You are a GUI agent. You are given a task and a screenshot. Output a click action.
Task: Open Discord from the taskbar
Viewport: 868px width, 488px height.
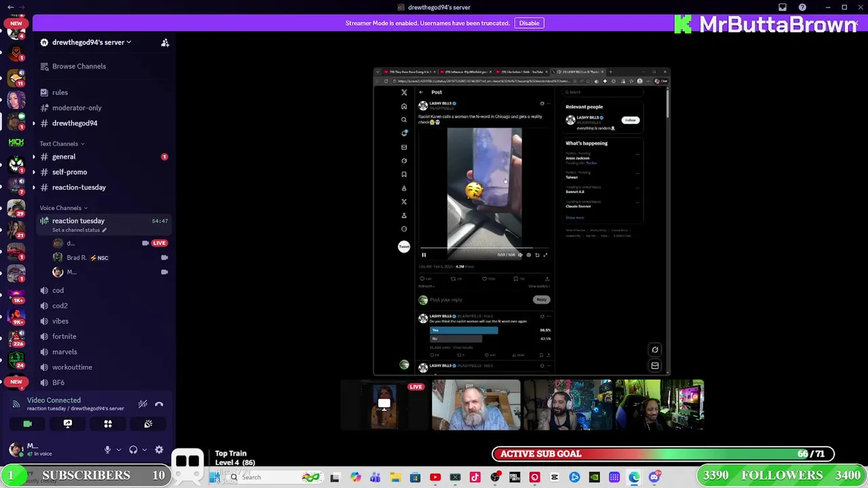pos(654,478)
